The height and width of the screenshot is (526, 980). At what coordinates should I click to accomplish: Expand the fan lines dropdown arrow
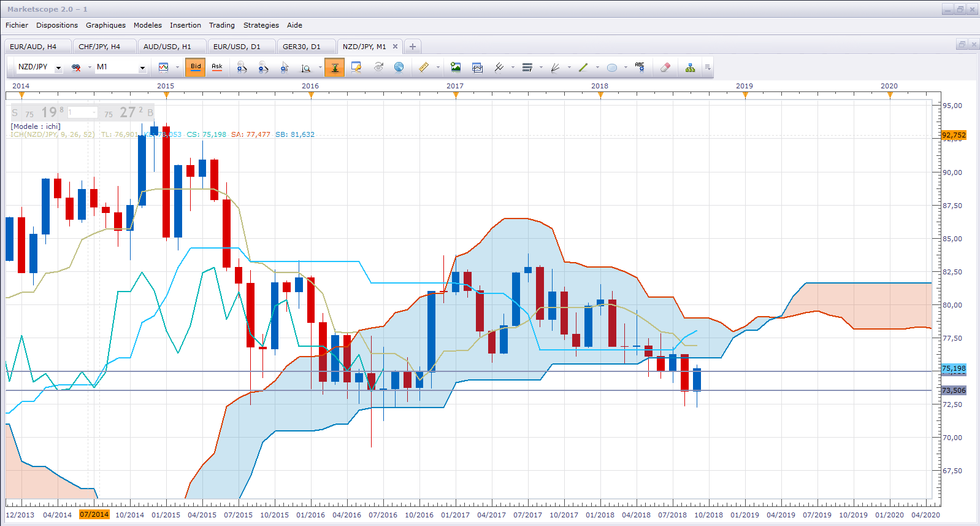coord(569,68)
